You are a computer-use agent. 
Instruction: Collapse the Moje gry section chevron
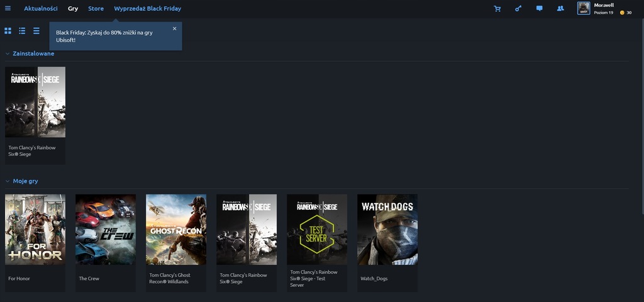(8, 181)
